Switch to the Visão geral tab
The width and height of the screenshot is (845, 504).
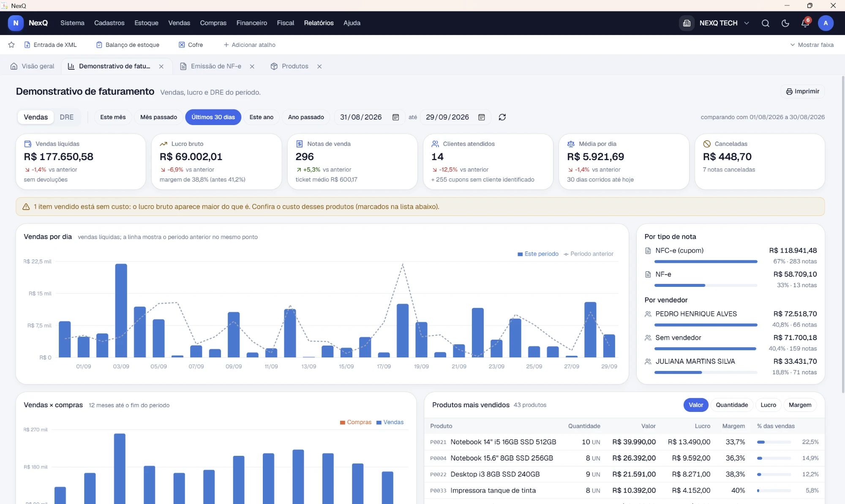click(33, 66)
